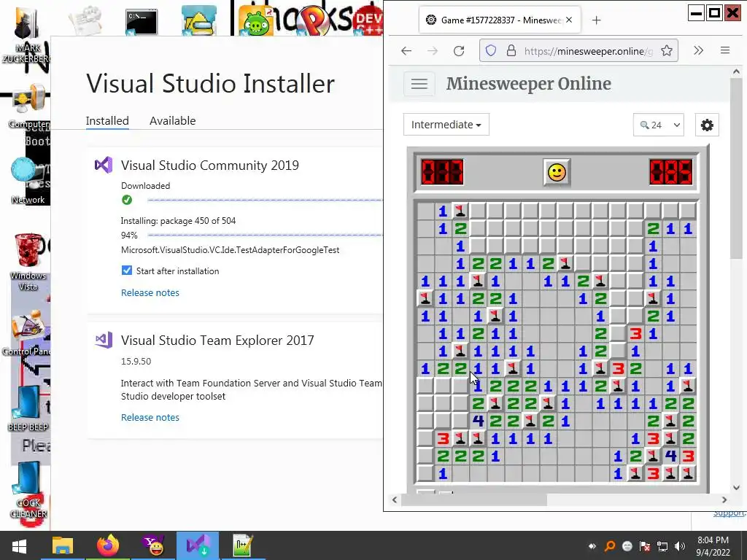Image resolution: width=747 pixels, height=560 pixels.
Task: Open Windows Start menu
Action: 19,545
